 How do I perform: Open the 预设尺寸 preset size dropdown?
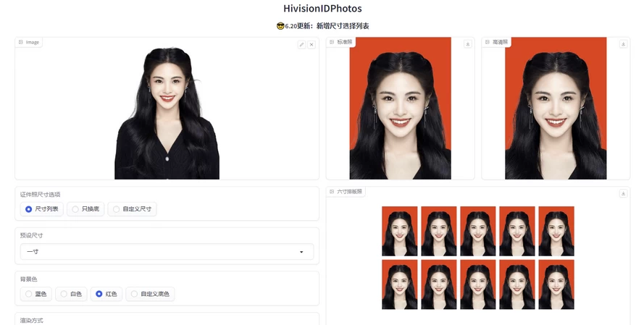tap(167, 252)
